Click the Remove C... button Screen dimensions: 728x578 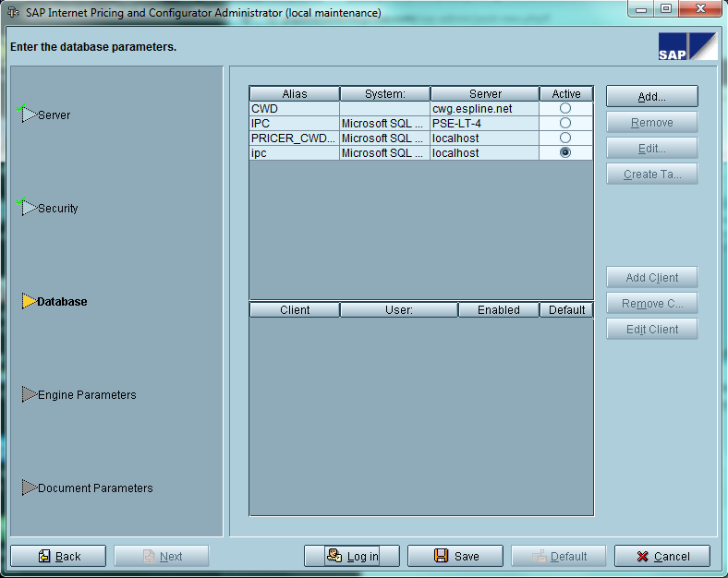coord(652,304)
